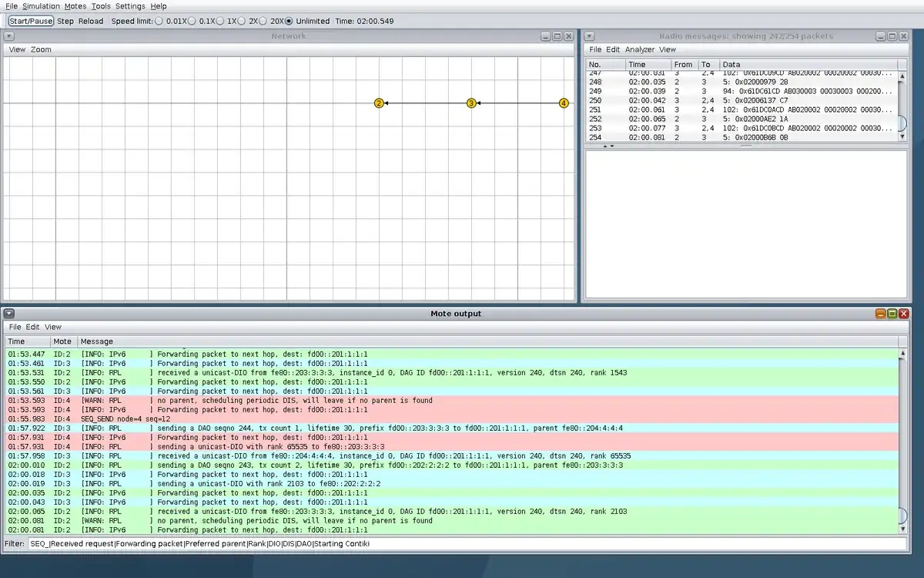
Task: Select radio packet number 248
Action: (742, 82)
